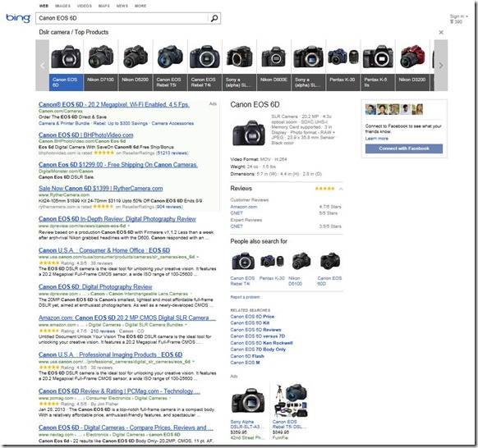Click Canon EOS 60D in People also search

coord(329,269)
